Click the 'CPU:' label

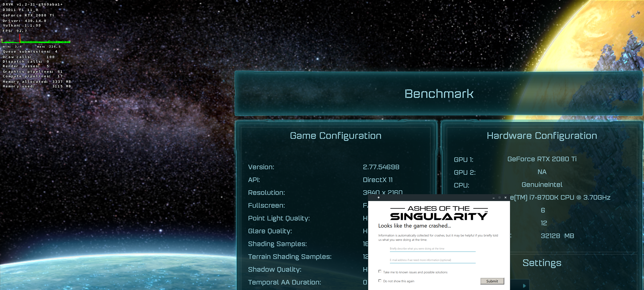[x=462, y=185]
